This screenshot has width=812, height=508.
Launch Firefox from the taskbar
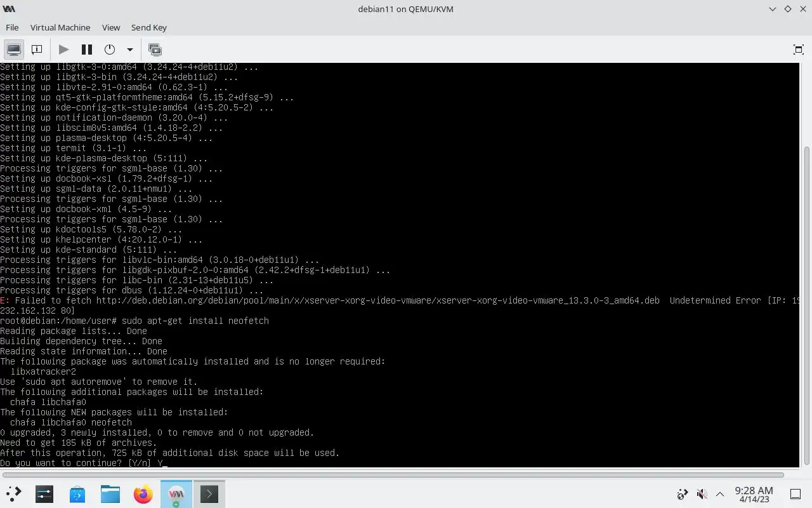[143, 493]
